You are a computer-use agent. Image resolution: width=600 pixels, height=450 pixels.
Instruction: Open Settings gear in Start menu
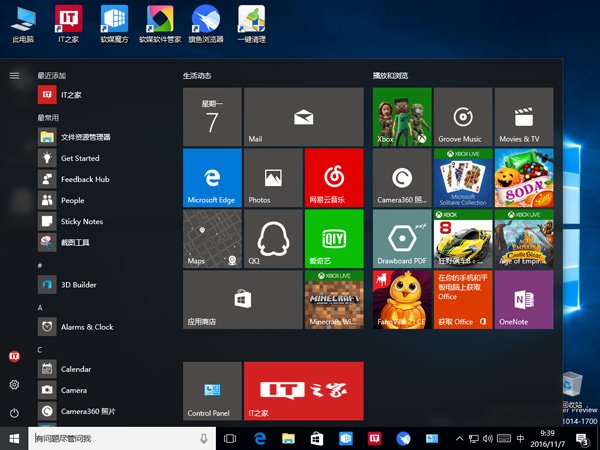click(x=14, y=385)
